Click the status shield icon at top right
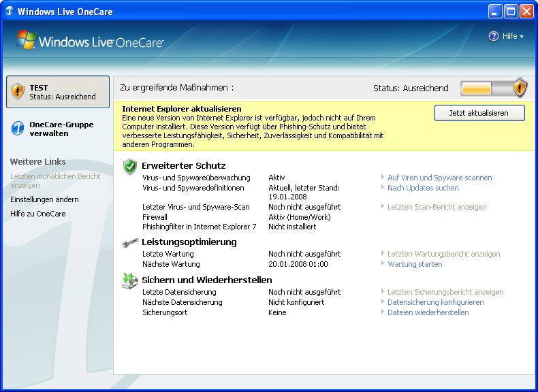538x392 pixels. pos(520,88)
